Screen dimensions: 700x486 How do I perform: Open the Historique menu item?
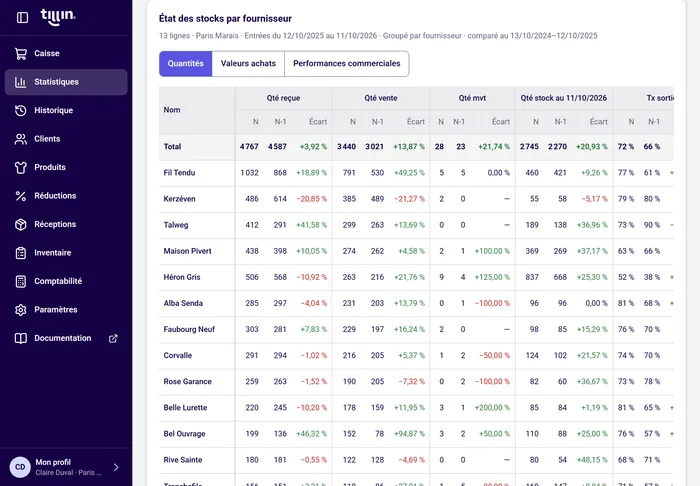[x=66, y=110]
